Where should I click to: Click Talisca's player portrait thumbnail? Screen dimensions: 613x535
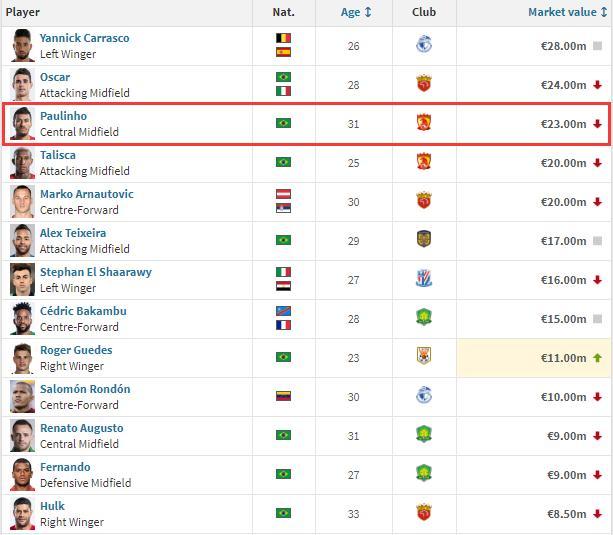point(22,162)
